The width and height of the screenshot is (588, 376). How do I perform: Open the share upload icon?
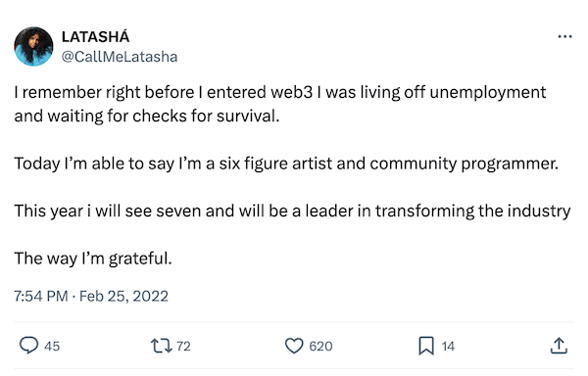tap(559, 346)
